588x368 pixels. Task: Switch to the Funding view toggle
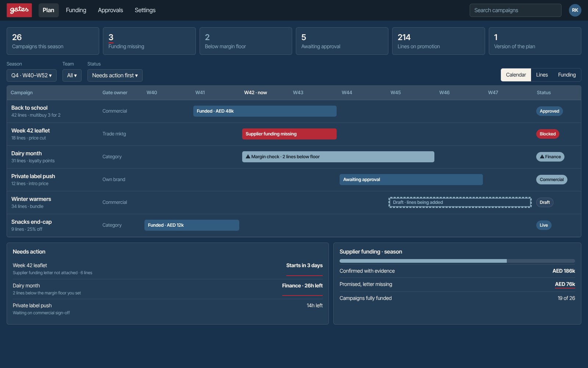tap(567, 75)
